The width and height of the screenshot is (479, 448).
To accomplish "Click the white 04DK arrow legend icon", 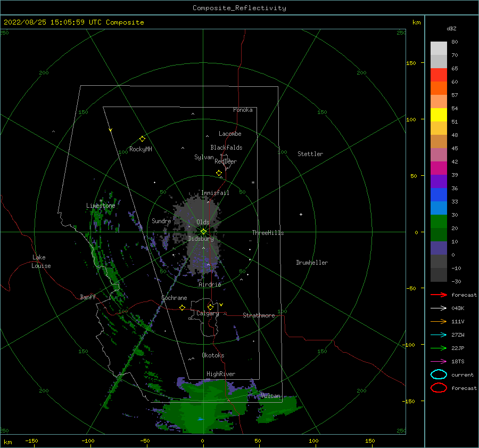I will (439, 308).
